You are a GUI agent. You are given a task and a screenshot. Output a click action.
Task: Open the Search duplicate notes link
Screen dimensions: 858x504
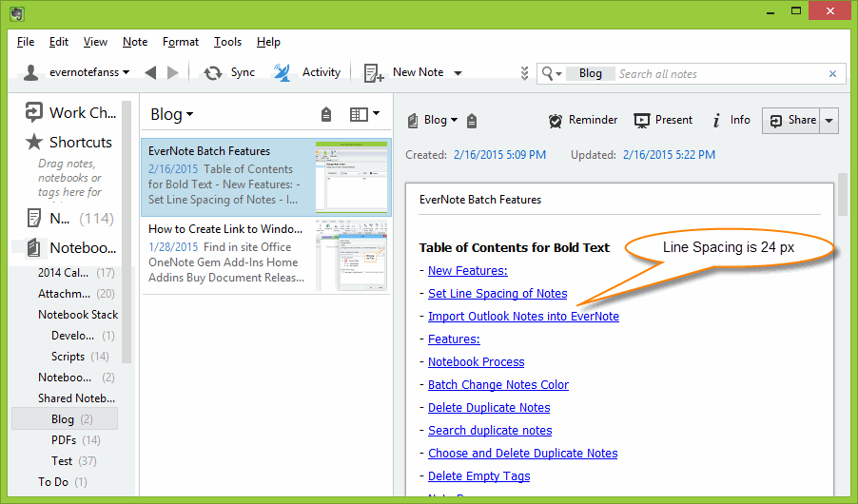pos(490,431)
